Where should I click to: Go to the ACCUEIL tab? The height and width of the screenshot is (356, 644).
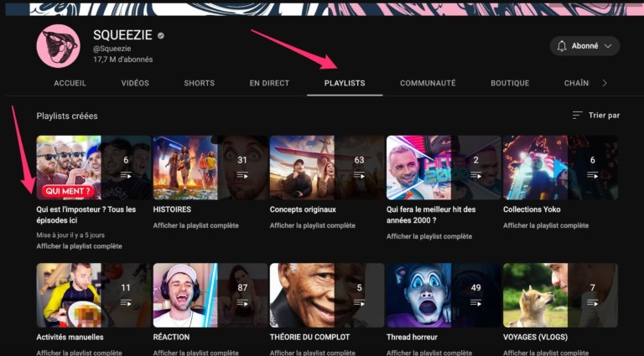tap(70, 83)
